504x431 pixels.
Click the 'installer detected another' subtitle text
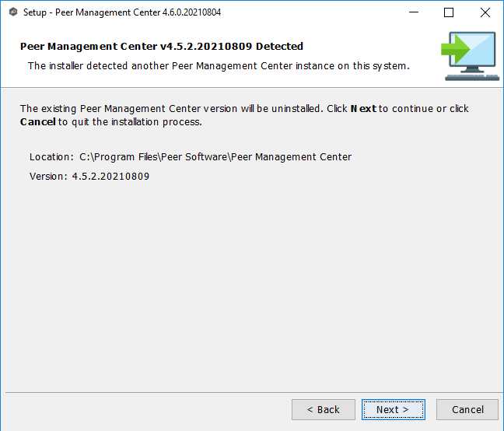pyautogui.click(x=218, y=66)
